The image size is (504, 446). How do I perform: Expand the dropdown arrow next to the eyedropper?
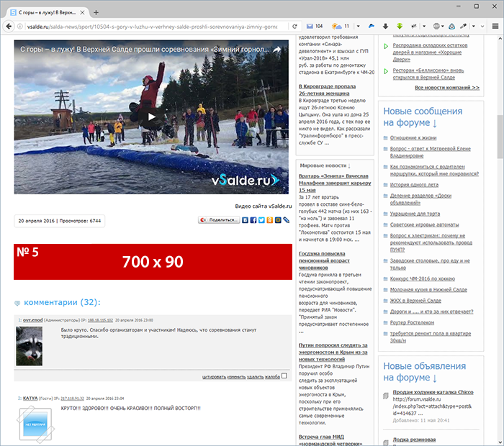pyautogui.click(x=474, y=27)
